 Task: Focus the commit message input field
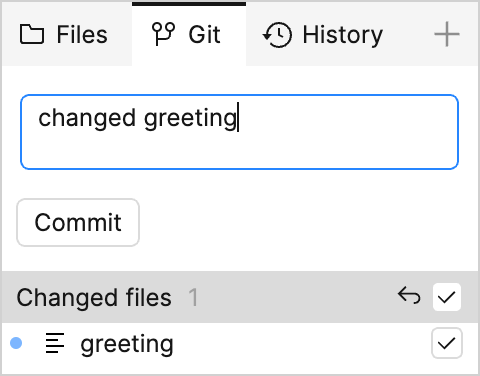click(x=239, y=132)
